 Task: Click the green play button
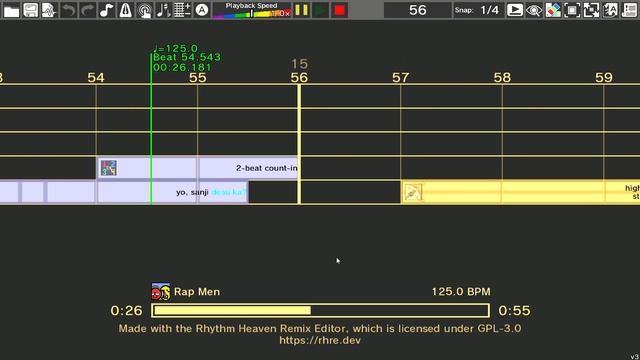[320, 10]
